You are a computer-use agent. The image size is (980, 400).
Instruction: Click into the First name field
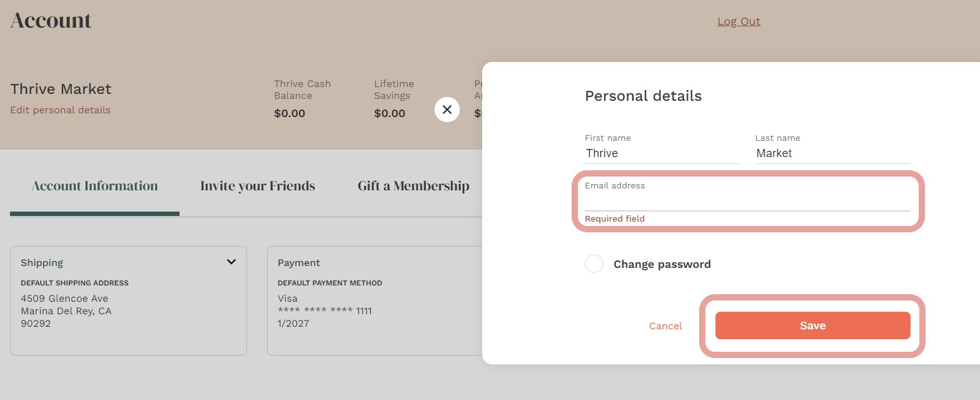[x=662, y=153]
